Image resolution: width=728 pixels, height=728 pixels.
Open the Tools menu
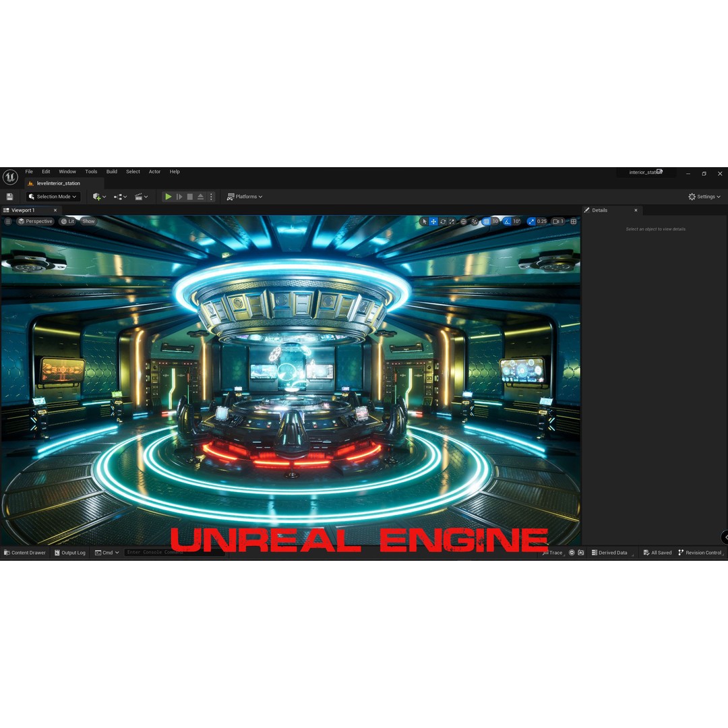(x=91, y=172)
